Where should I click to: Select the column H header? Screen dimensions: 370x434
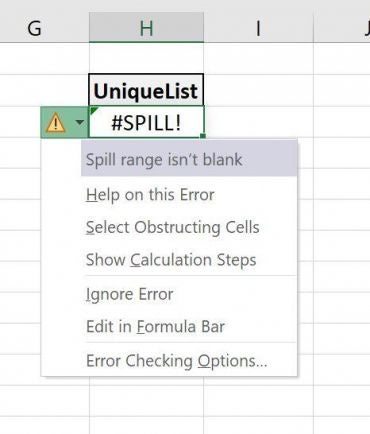point(146,28)
